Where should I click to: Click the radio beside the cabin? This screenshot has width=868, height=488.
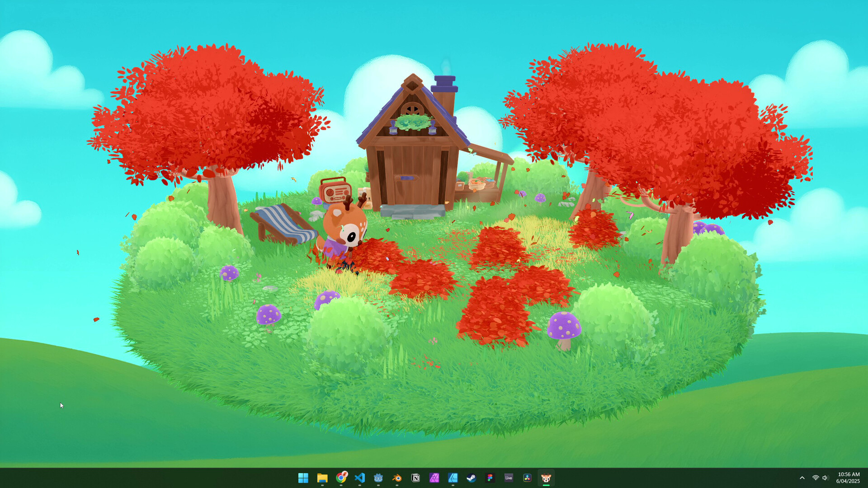[335, 192]
